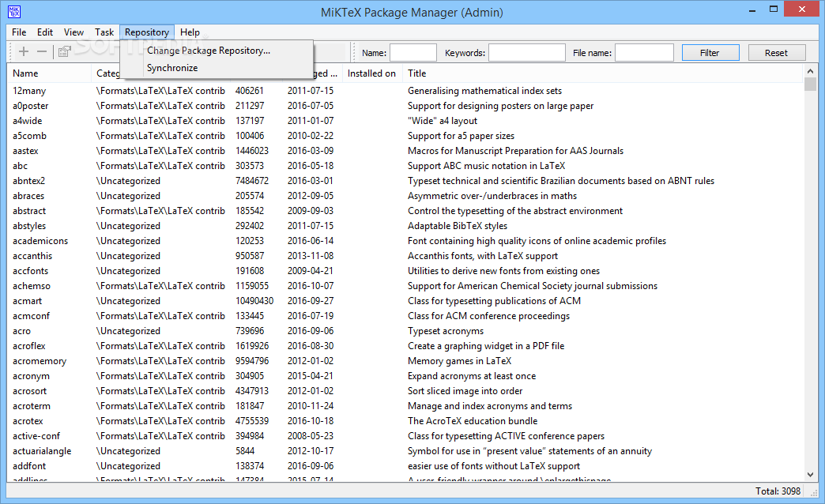This screenshot has height=504, width=825.
Task: Select the acroterm package row
Action: pos(405,406)
